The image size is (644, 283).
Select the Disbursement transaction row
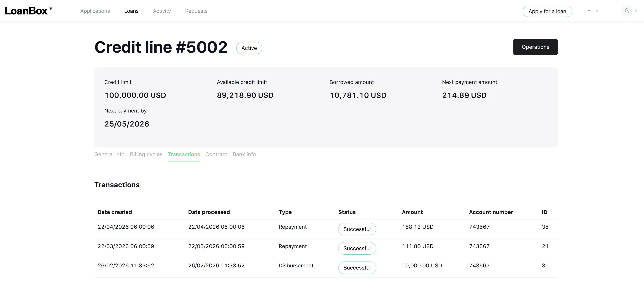(326, 268)
